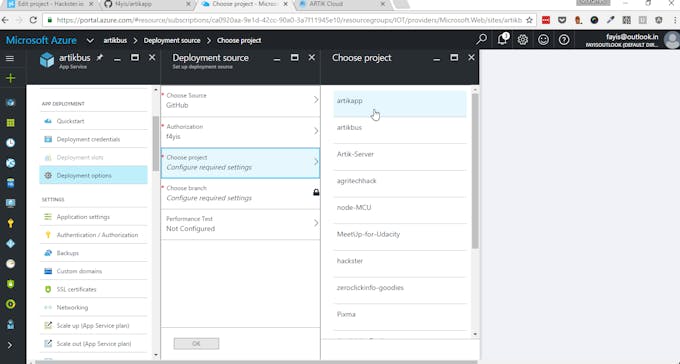Open the Performance Test row chevron
Screen dimensions: 680x364
click(316, 223)
